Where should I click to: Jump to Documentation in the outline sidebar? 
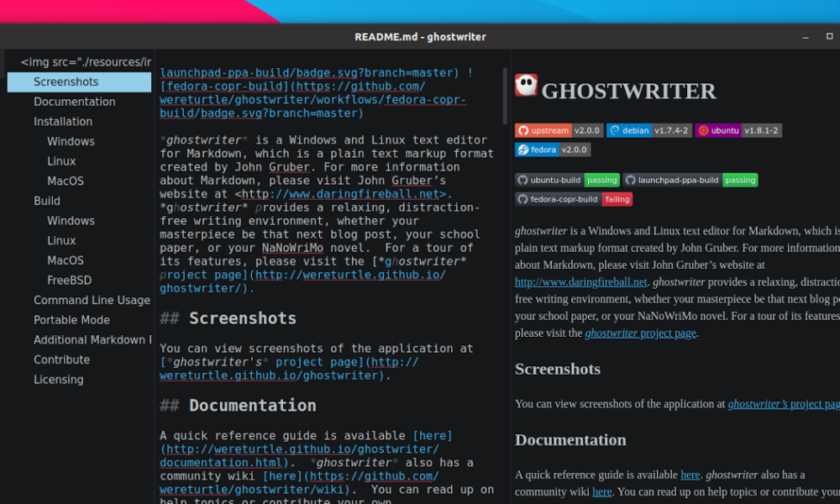click(x=79, y=102)
